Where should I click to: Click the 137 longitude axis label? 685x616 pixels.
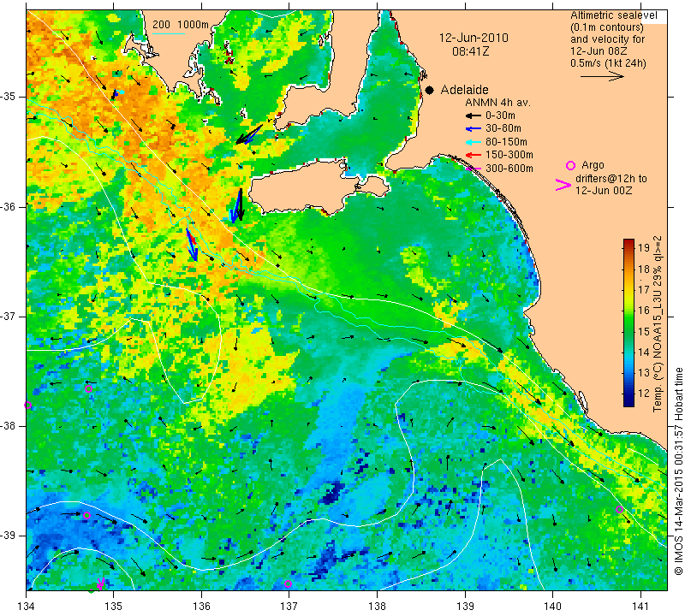click(x=289, y=607)
